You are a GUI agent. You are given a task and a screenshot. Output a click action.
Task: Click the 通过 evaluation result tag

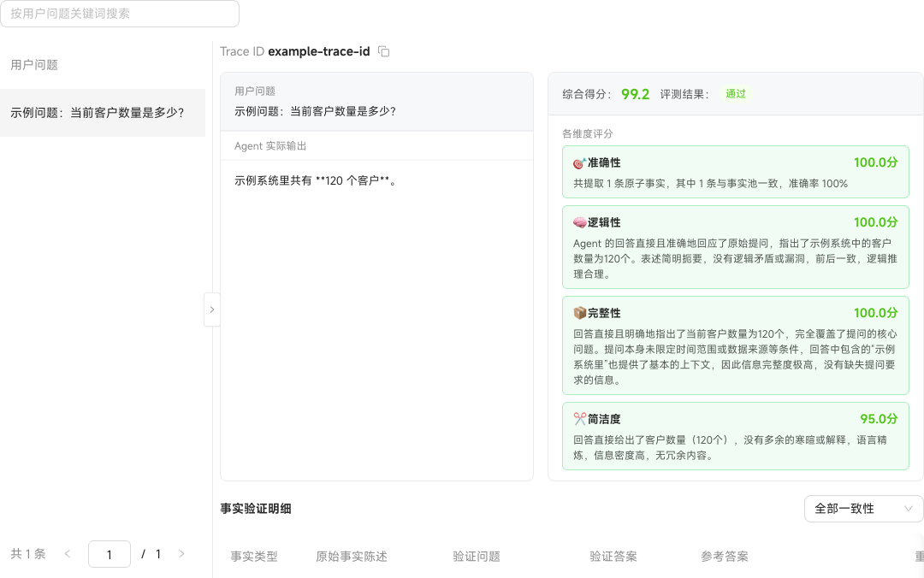pyautogui.click(x=736, y=94)
